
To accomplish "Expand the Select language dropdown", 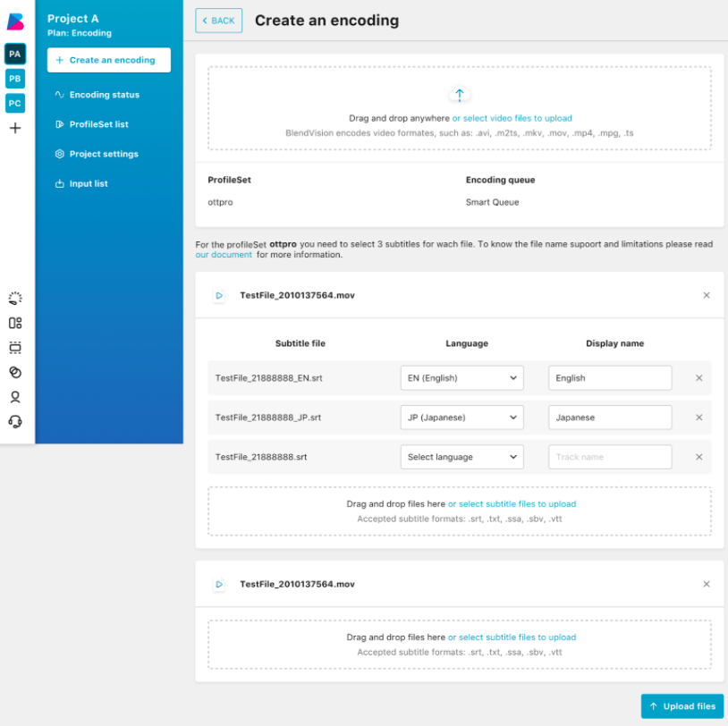I will coord(461,457).
